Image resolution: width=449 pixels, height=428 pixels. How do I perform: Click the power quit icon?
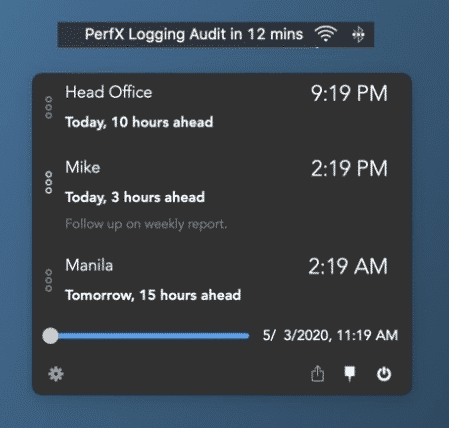click(x=384, y=374)
